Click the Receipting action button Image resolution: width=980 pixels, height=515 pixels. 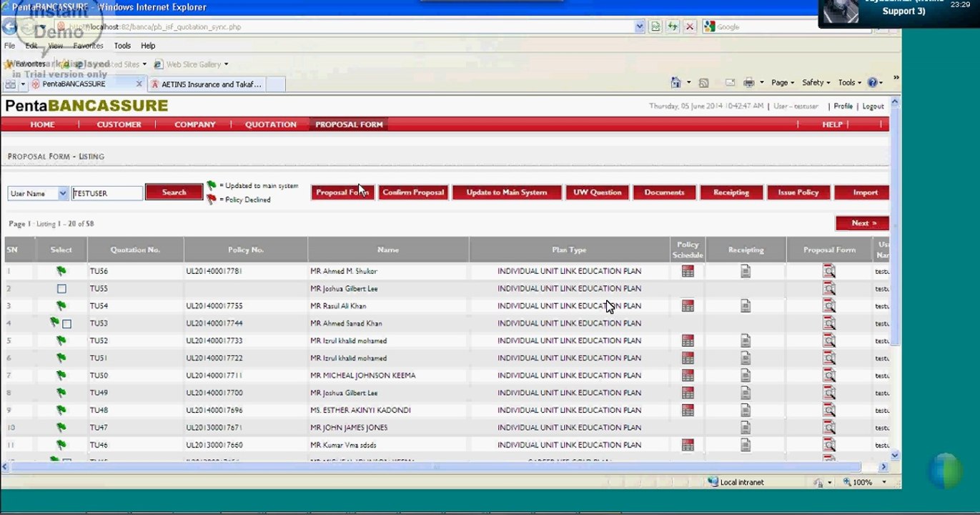coord(731,192)
